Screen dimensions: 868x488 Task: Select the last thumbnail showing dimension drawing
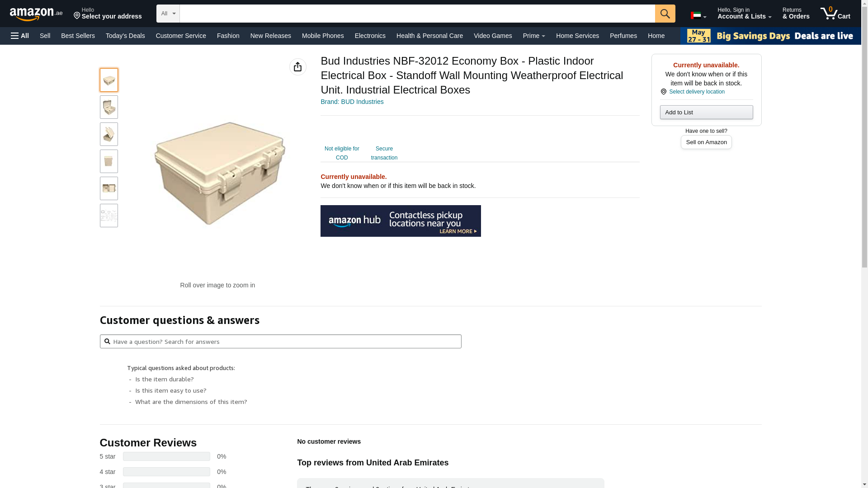pyautogui.click(x=109, y=216)
